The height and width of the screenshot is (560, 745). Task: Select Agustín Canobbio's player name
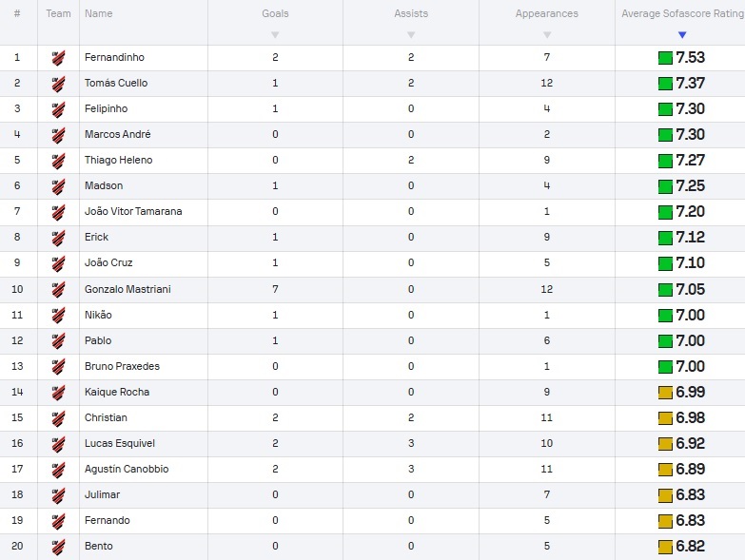[127, 469]
